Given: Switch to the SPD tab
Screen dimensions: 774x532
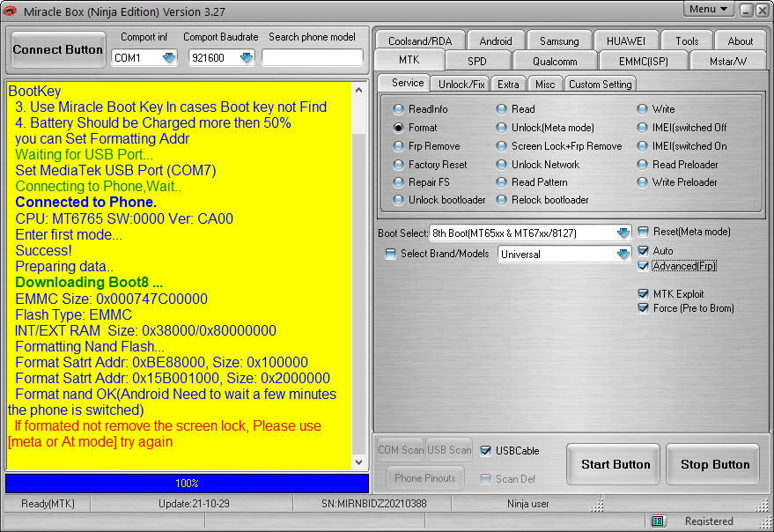Looking at the screenshot, I should (477, 62).
